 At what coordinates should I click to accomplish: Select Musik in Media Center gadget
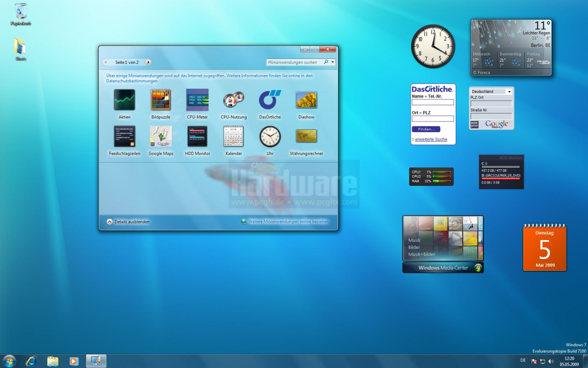coord(414,240)
